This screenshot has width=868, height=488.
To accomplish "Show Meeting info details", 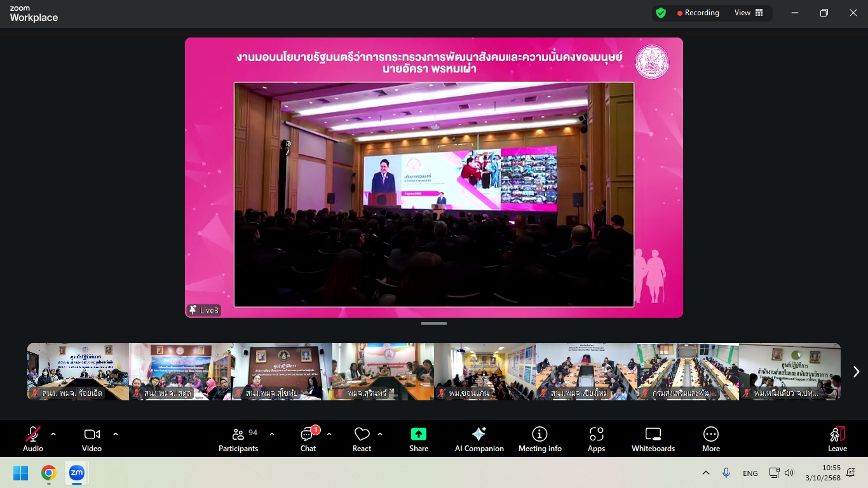I will coord(539,439).
